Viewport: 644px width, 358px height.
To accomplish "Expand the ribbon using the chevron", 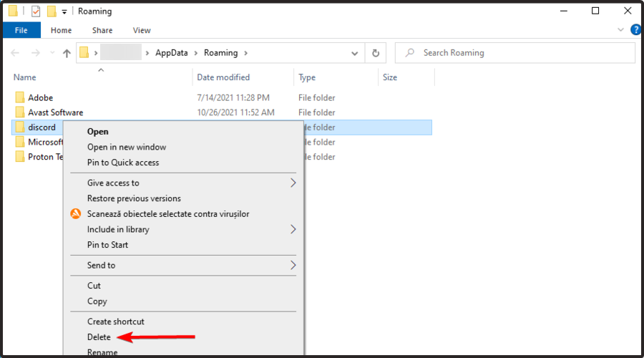I will click(620, 31).
